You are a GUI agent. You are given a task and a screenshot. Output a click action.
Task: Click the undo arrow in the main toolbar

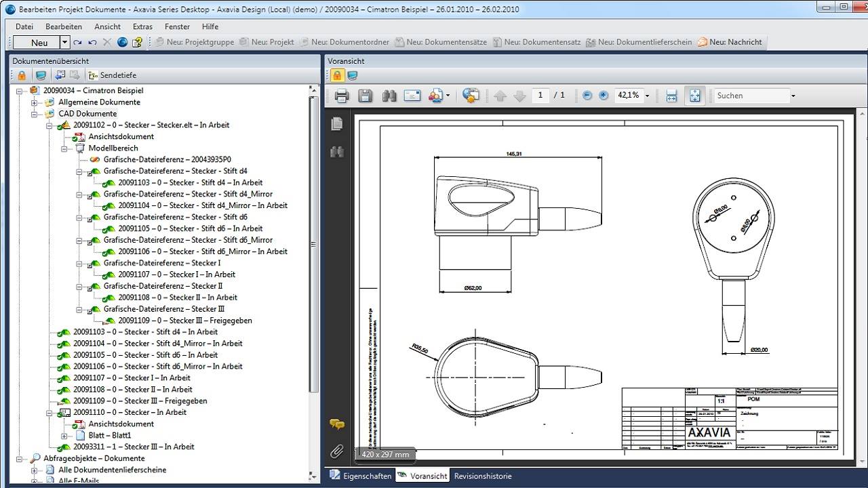[92, 42]
